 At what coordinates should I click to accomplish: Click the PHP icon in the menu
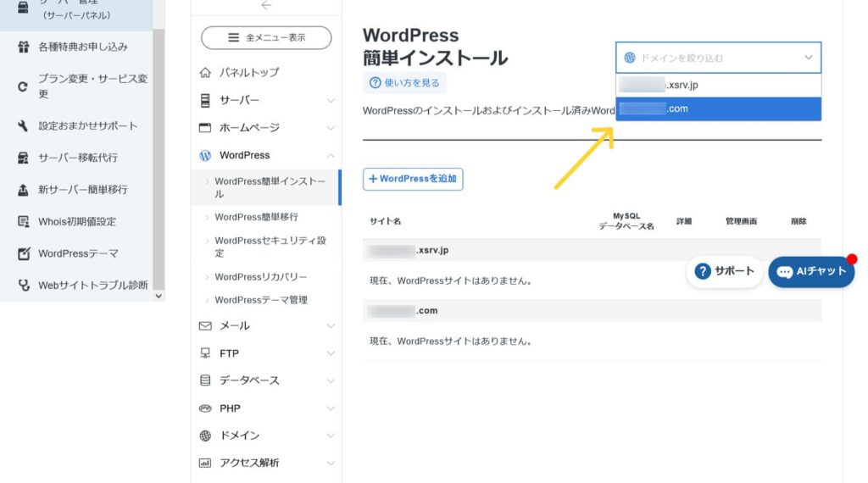tap(205, 408)
